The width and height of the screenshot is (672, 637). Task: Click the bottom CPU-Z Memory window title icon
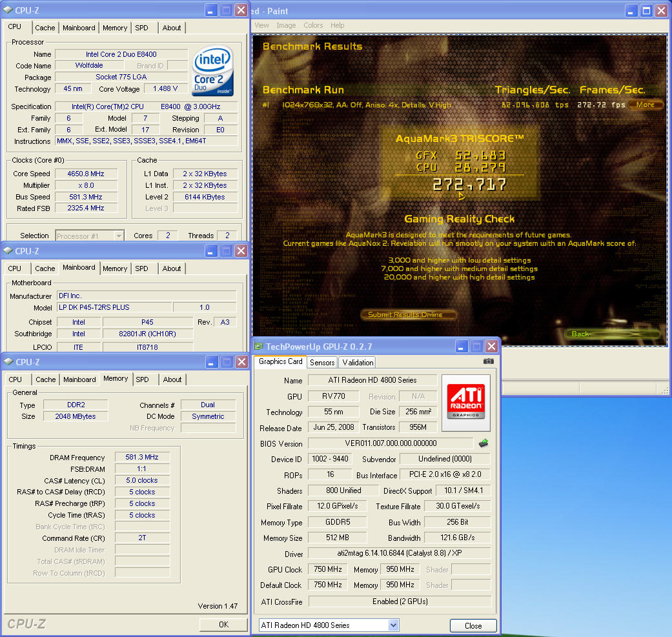pos(8,361)
